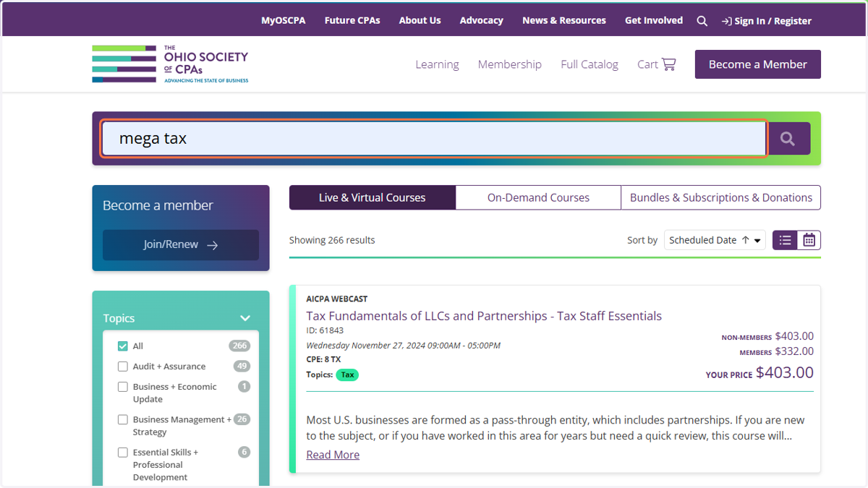Click the Showing 266 results text

click(x=332, y=240)
